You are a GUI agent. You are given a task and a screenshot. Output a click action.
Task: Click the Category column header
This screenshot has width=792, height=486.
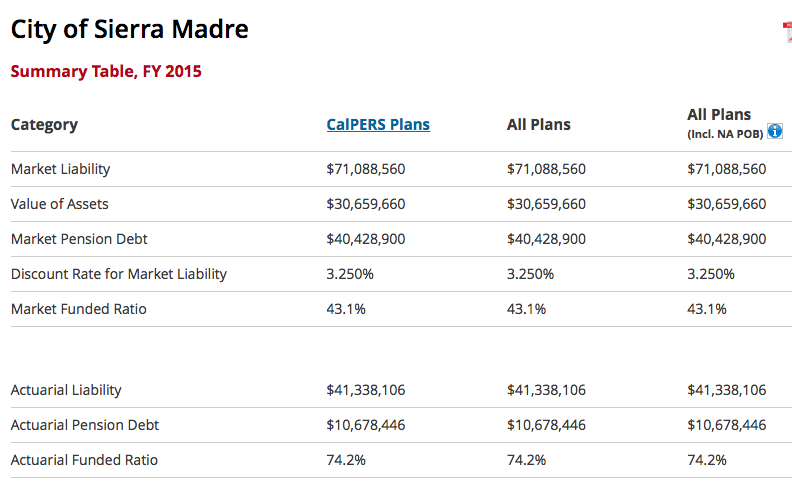point(44,125)
